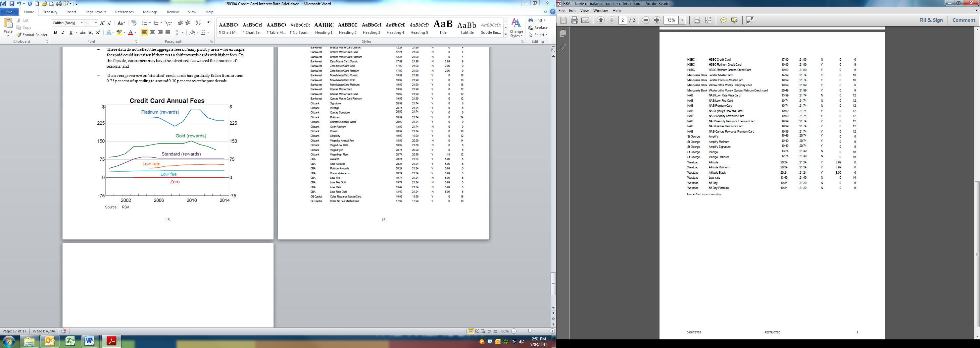Switch to Print Layout view in status bar
The height and width of the screenshot is (348, 980).
click(471, 331)
